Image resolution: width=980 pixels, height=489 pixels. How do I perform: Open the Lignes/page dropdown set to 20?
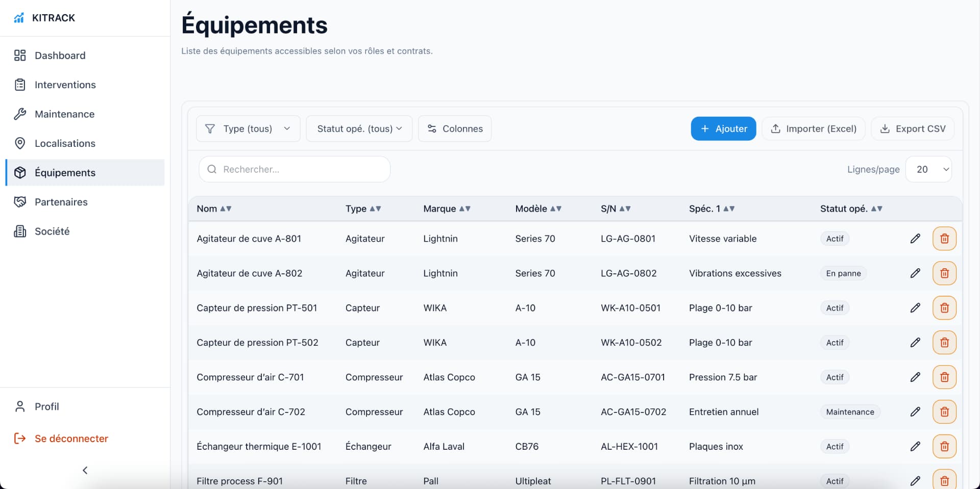(x=928, y=169)
